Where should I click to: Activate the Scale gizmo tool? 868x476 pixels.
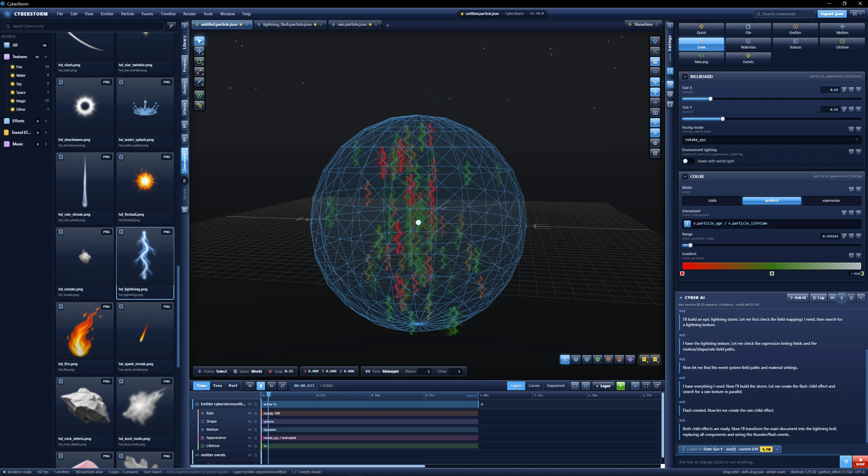coord(199,72)
